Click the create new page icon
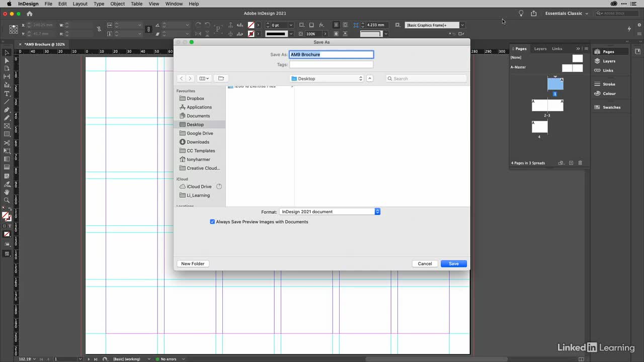Image resolution: width=644 pixels, height=362 pixels. click(571, 163)
